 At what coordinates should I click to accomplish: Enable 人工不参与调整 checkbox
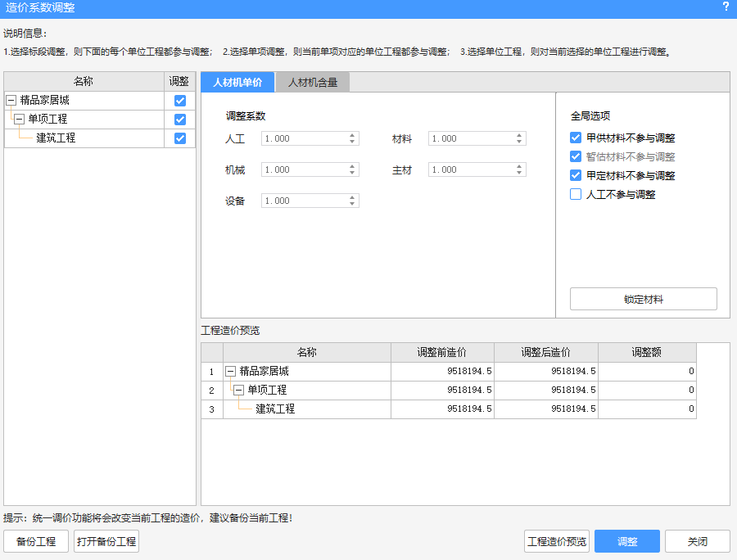(576, 194)
